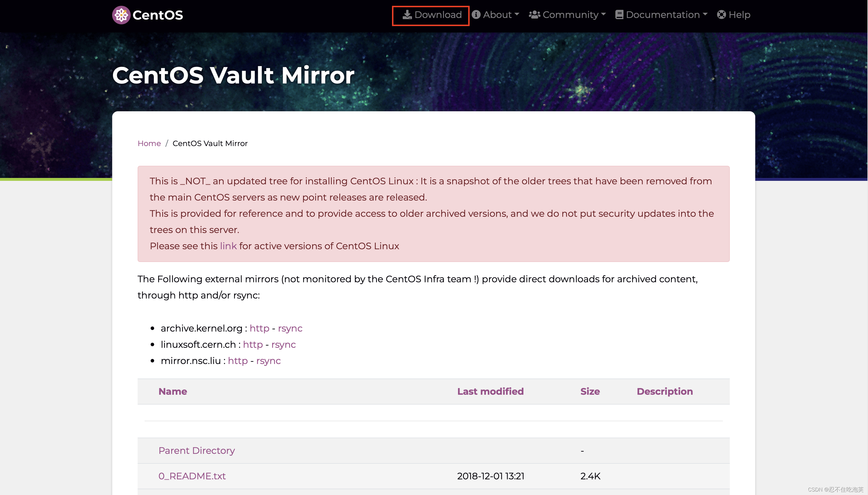Click the Documentation book icon
The height and width of the screenshot is (495, 868).
click(x=619, y=15)
